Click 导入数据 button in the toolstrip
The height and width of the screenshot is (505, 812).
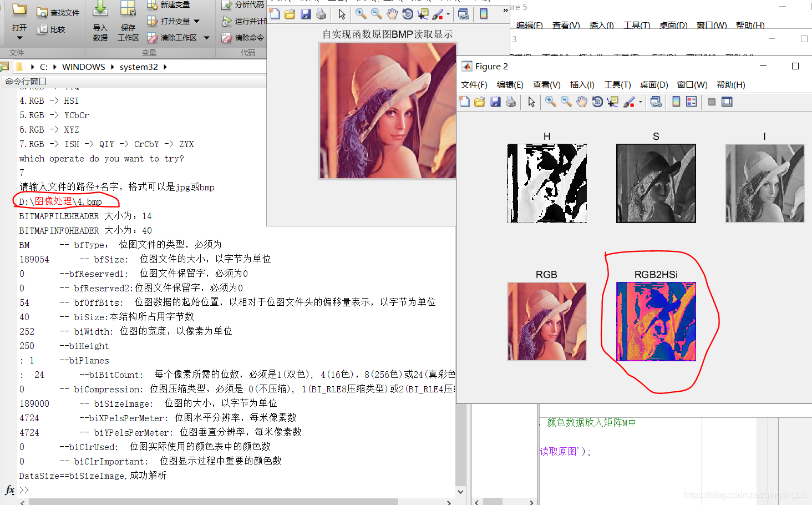pos(100,22)
